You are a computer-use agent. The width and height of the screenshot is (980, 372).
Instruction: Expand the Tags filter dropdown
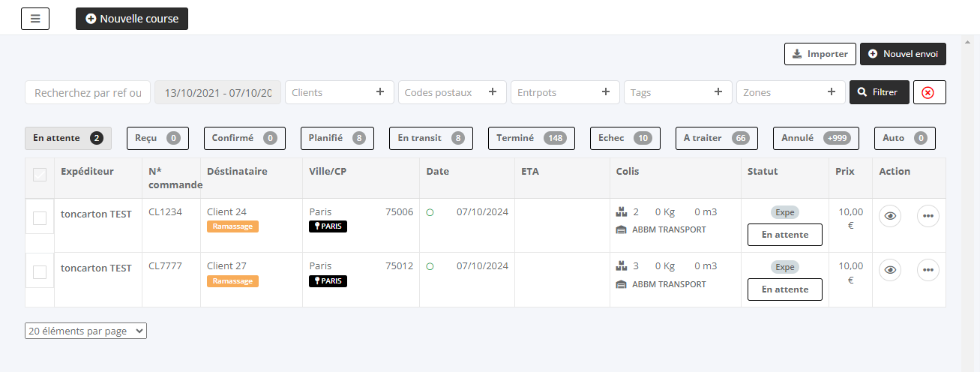coord(678,92)
